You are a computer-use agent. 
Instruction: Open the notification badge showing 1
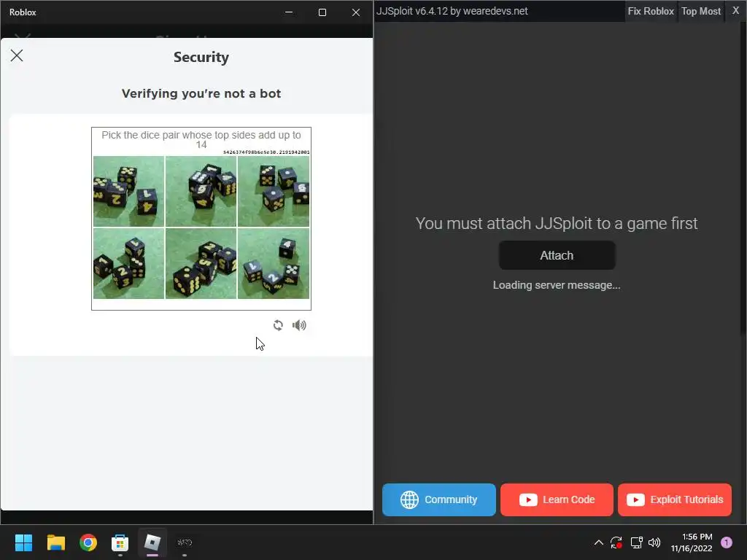pyautogui.click(x=727, y=542)
